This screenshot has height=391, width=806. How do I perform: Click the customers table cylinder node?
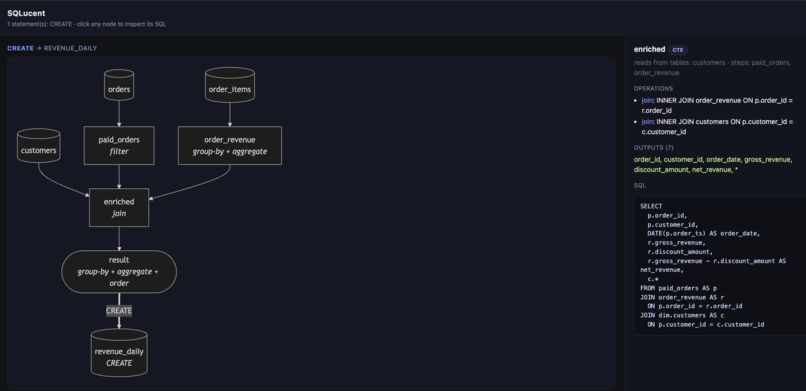point(39,146)
